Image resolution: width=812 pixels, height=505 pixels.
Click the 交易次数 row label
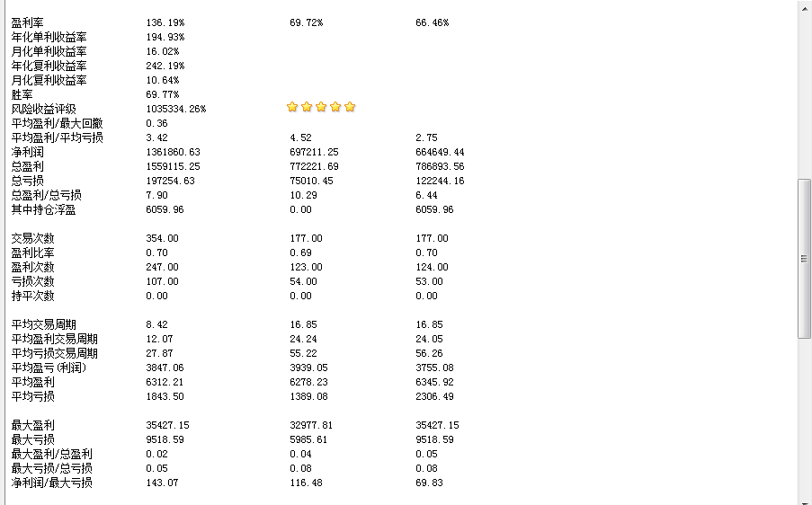point(32,238)
